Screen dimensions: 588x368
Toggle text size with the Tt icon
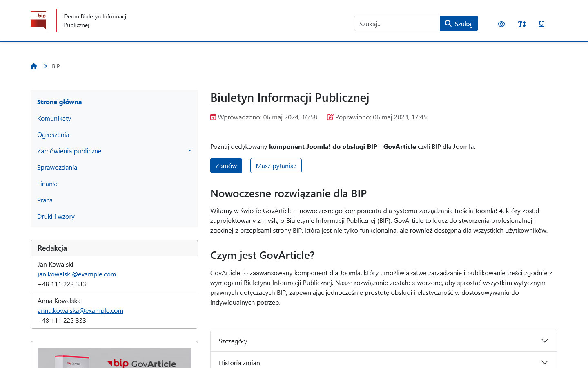[x=521, y=24]
